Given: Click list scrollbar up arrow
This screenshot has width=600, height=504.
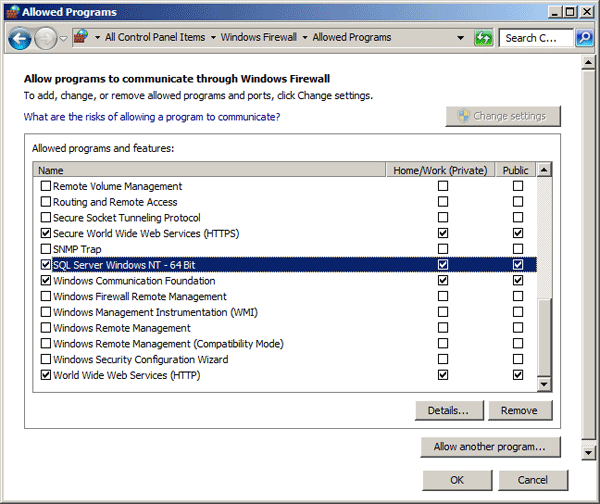Looking at the screenshot, I should coord(544,169).
